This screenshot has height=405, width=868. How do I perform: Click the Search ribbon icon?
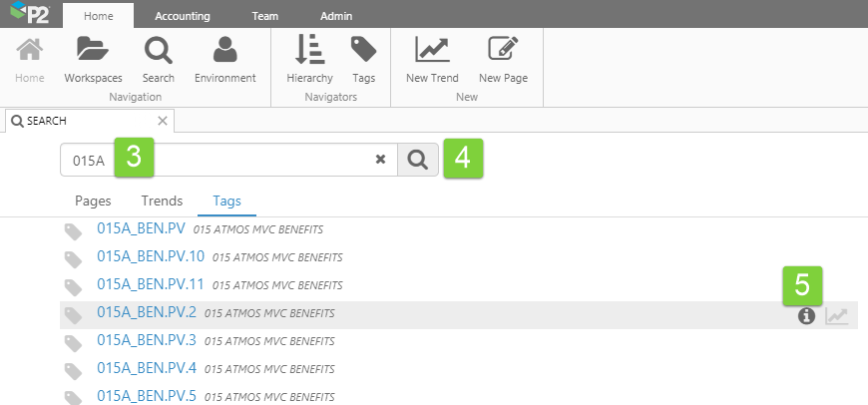[158, 51]
